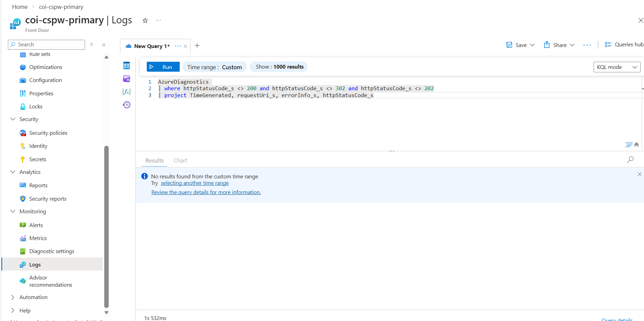Go to Home breadcrumb

pos(20,7)
